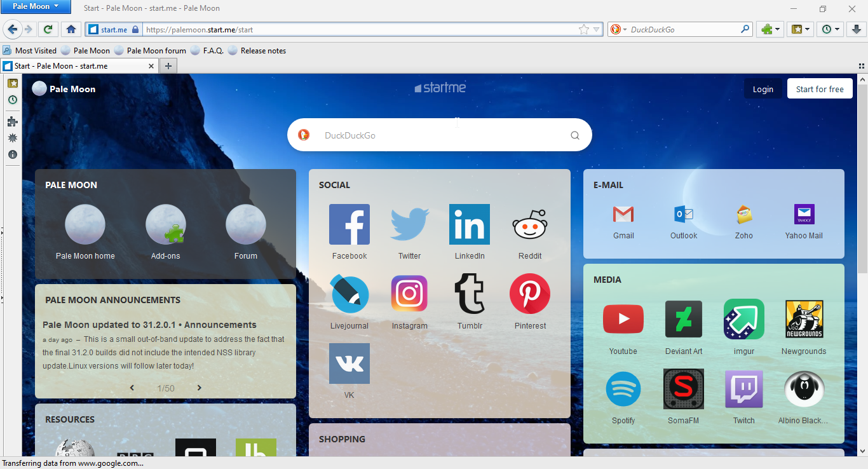Open the Gmail envelope icon
This screenshot has height=469, width=868.
click(x=623, y=214)
